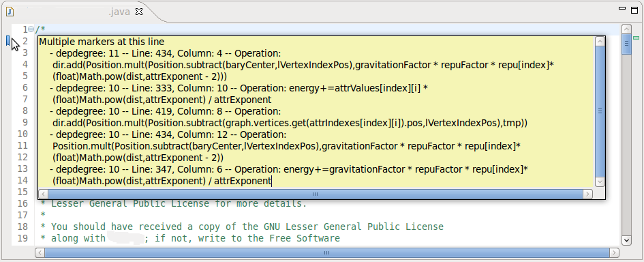The height and width of the screenshot is (262, 644).
Task: Maximize the editor view
Action: point(634,10)
